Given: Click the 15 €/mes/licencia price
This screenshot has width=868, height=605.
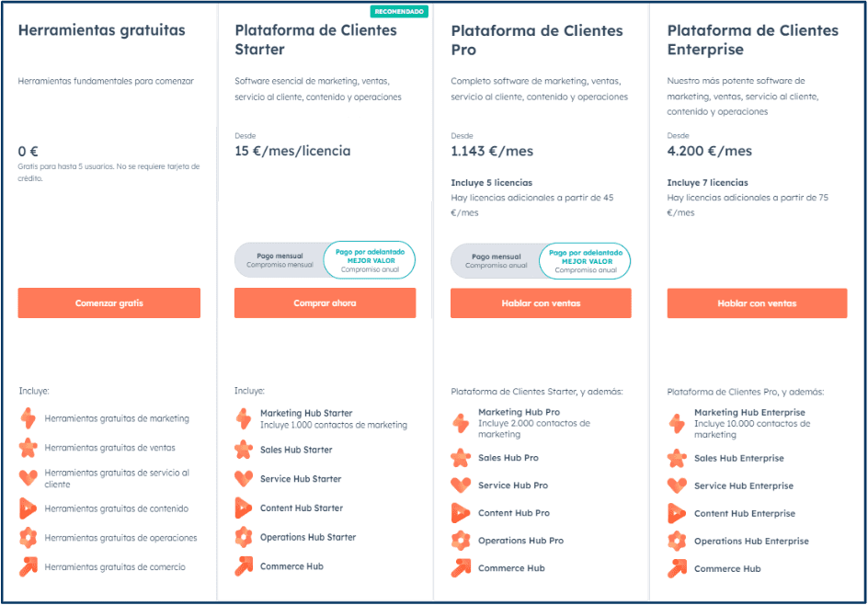Looking at the screenshot, I should 292,151.
